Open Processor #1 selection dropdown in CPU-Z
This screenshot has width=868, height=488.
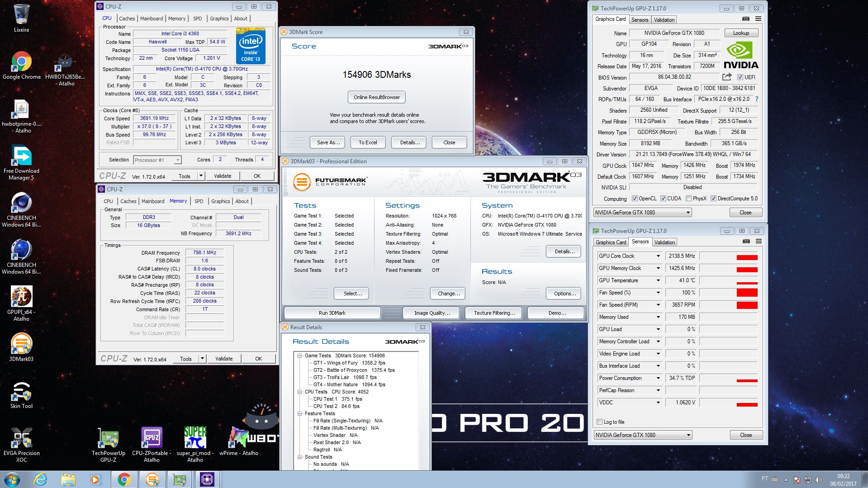click(x=157, y=160)
